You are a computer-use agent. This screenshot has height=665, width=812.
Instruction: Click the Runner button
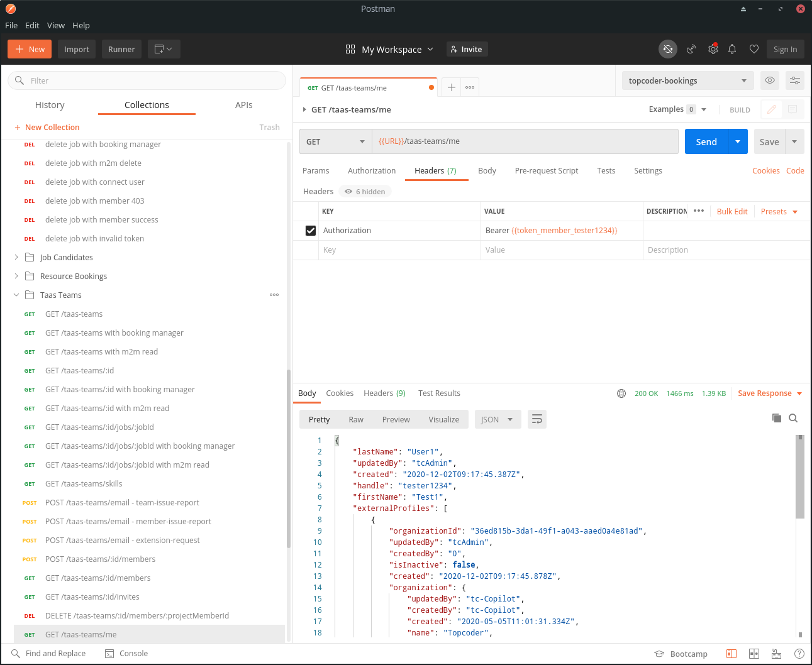121,49
